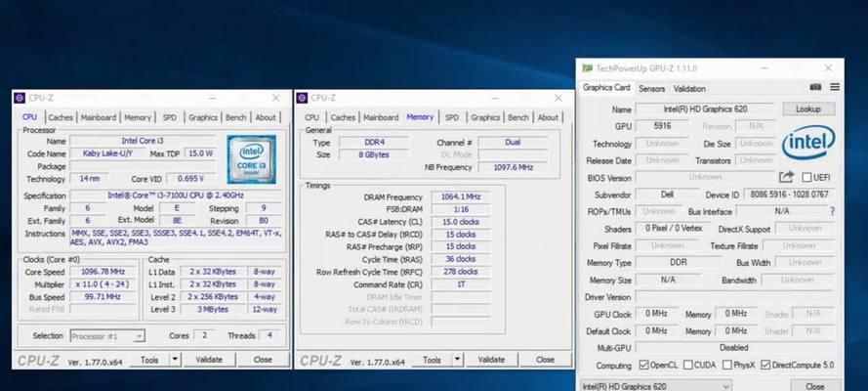868x391 pixels.
Task: Open About tab in the CPU-Z Memory window
Action: (x=548, y=117)
